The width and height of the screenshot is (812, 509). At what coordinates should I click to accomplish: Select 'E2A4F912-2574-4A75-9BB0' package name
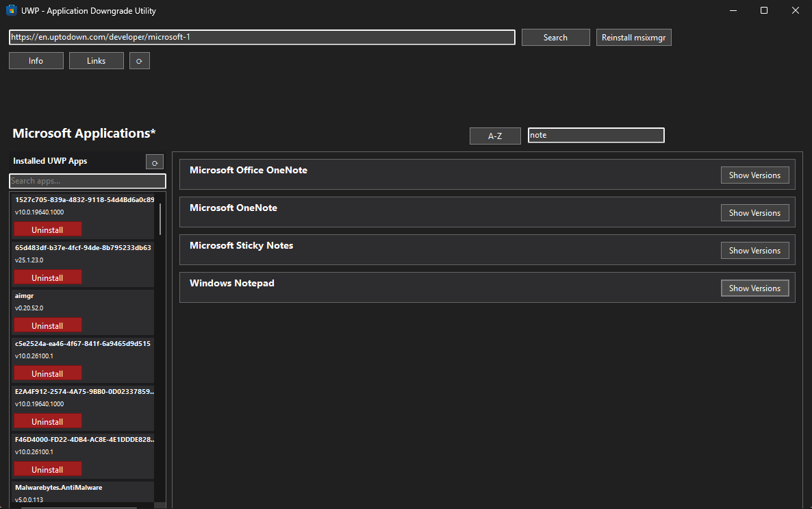tap(84, 392)
